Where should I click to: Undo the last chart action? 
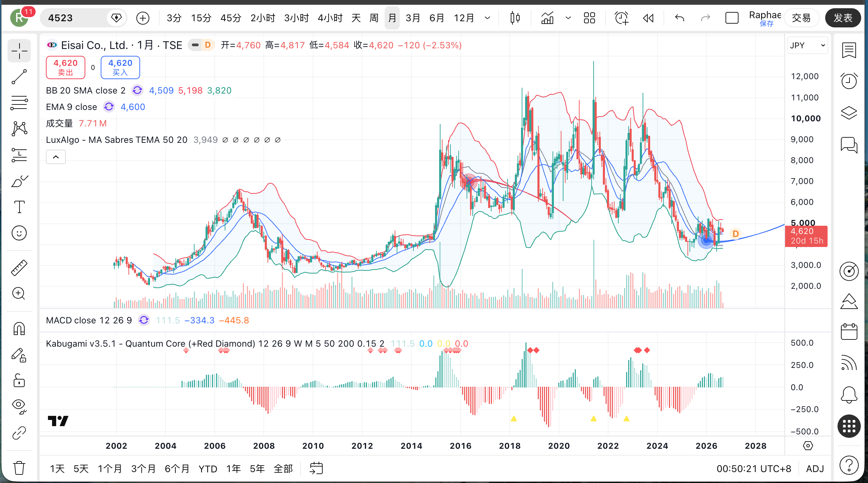pos(680,18)
